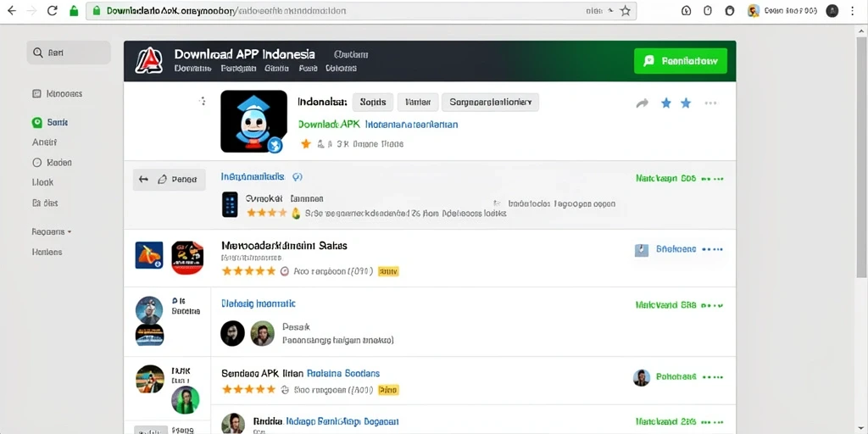Click the first green link on the right
Screen dimensions: 868x434
point(666,179)
